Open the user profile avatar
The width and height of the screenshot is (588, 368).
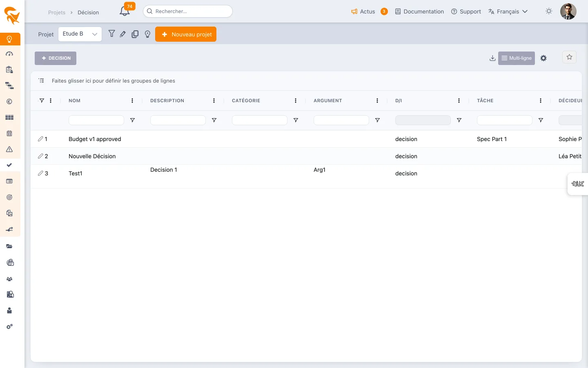pos(568,11)
